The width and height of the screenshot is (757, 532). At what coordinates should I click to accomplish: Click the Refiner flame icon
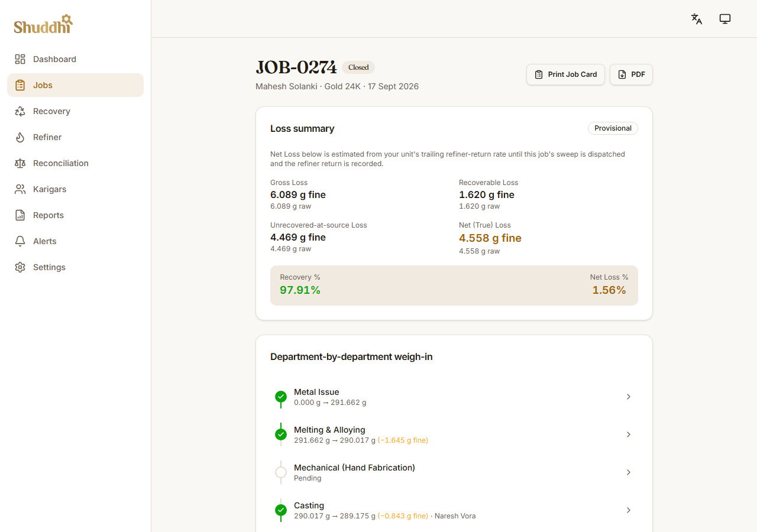pyautogui.click(x=20, y=137)
